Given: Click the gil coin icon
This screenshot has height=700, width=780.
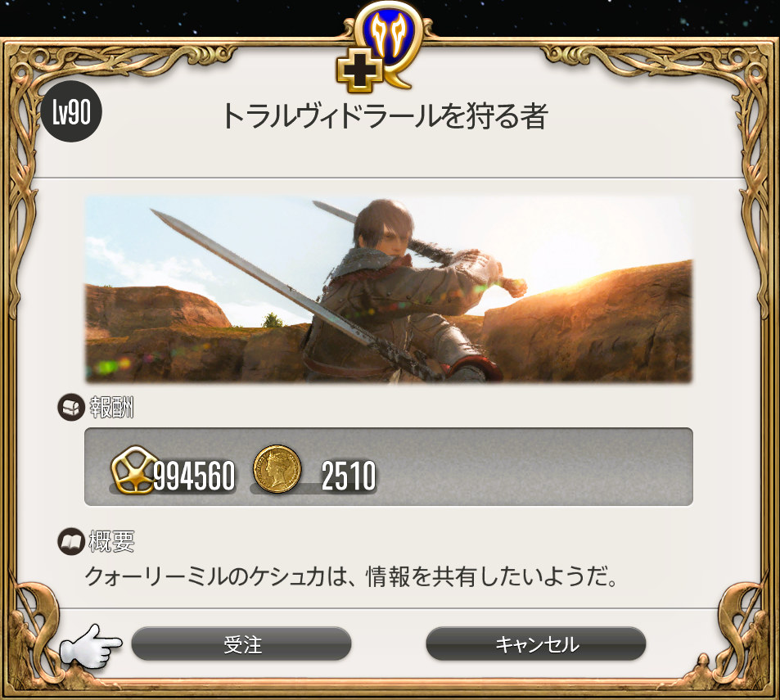Looking at the screenshot, I should coord(277,469).
